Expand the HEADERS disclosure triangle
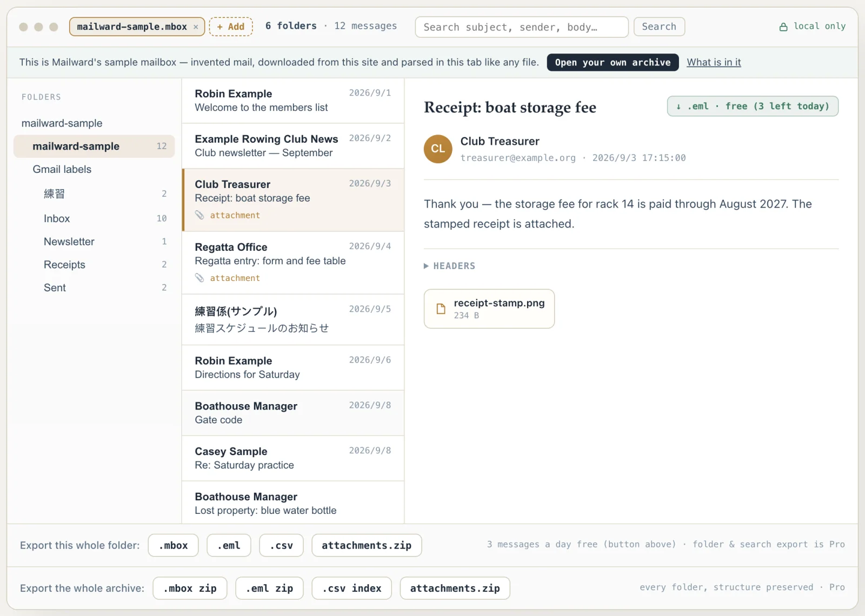The width and height of the screenshot is (865, 616). tap(426, 266)
